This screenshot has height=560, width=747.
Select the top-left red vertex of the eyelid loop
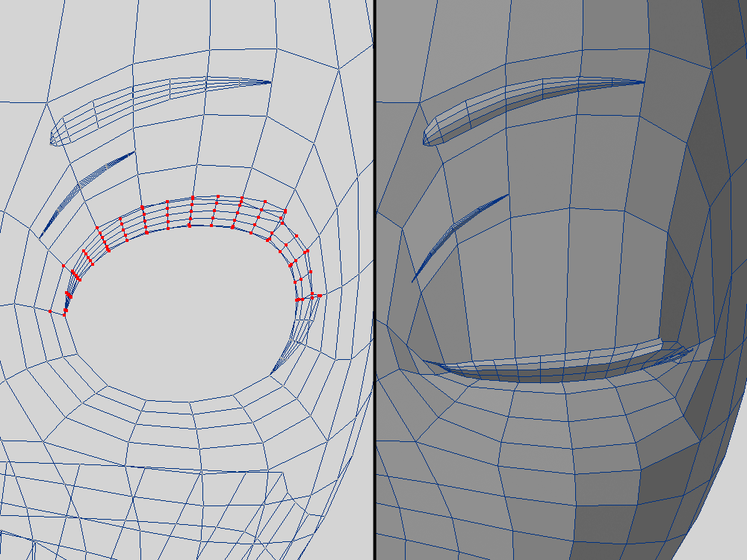pyautogui.click(x=142, y=206)
